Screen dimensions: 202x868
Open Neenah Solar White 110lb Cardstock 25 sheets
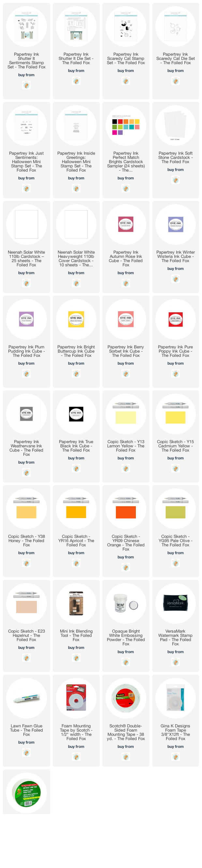(x=26, y=259)
